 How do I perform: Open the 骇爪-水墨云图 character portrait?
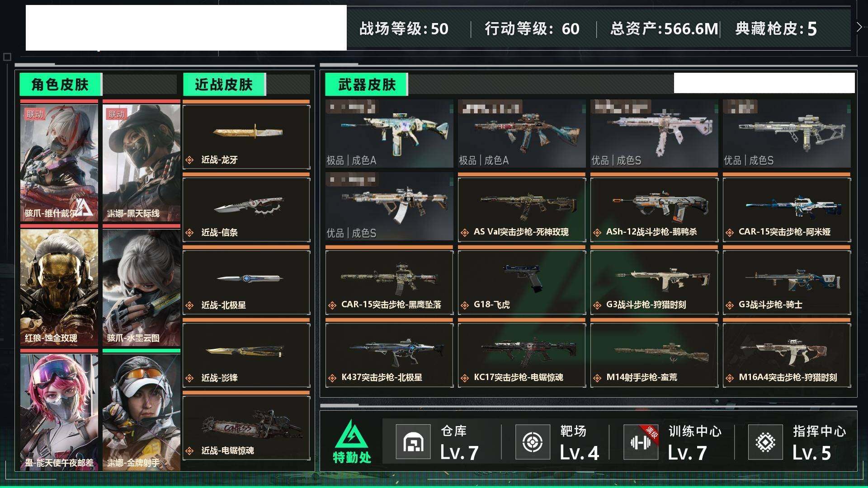click(x=142, y=287)
